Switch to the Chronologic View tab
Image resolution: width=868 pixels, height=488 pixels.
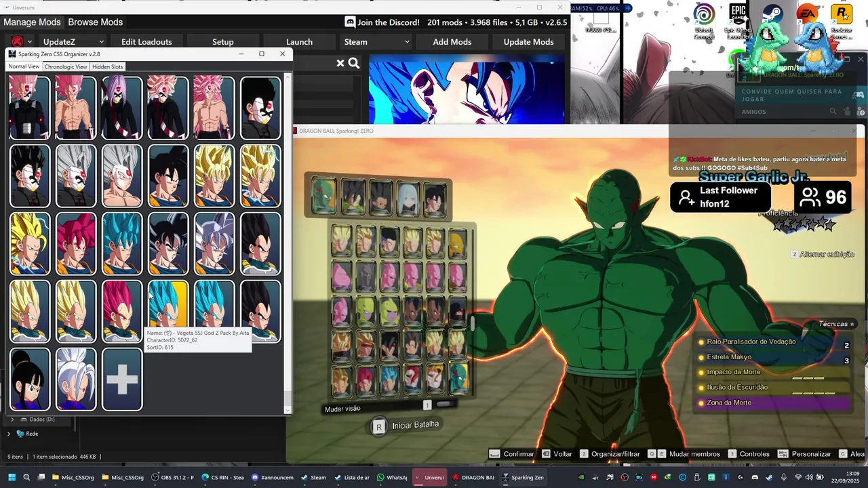[x=66, y=66]
